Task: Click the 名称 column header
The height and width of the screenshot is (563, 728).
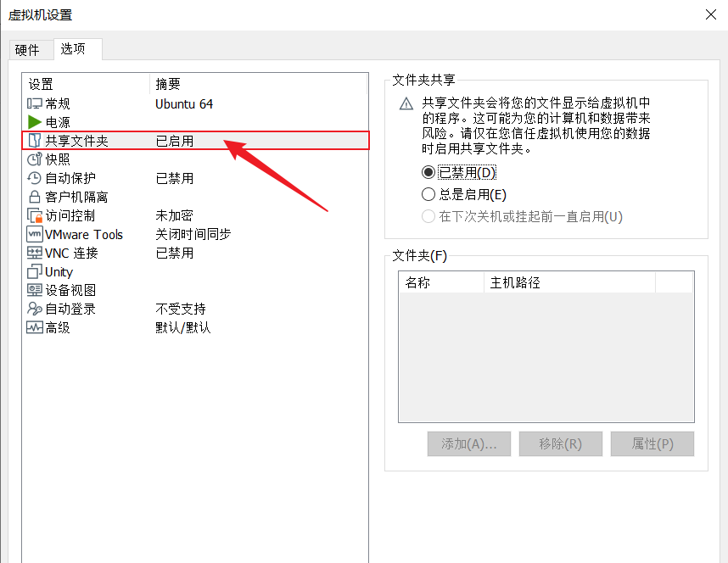Action: pos(441,282)
